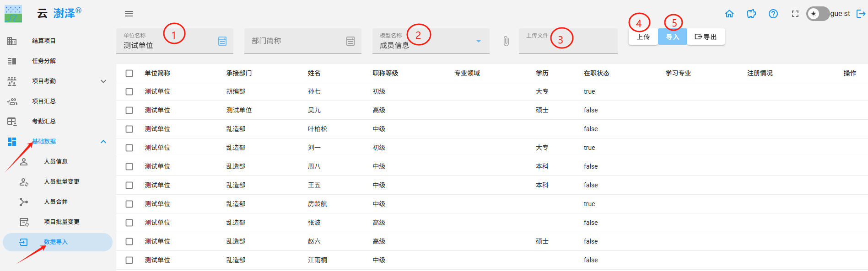The image size is (868, 271).
Task: Collapse the 基础数据 sidebar section
Action: (103, 142)
